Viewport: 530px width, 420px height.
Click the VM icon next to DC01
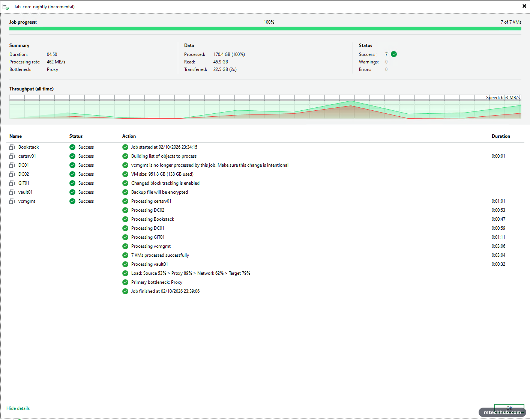12,165
